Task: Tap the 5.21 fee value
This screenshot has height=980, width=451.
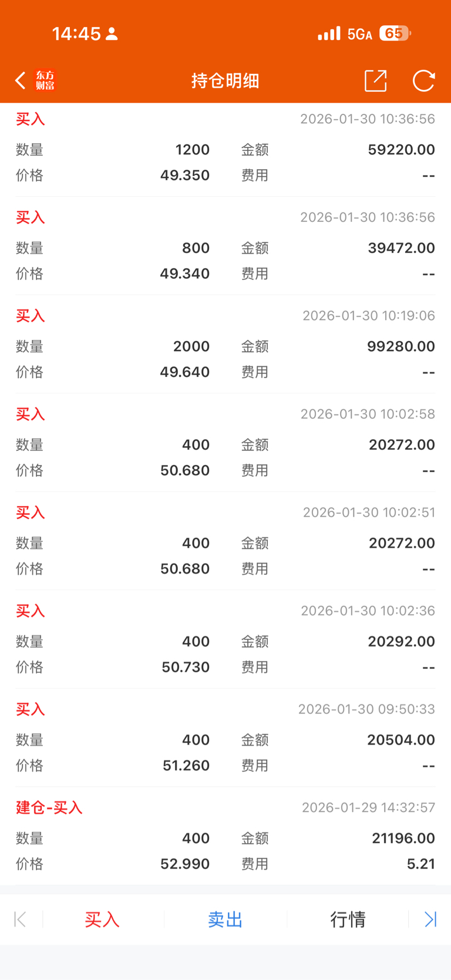Action: click(x=420, y=864)
